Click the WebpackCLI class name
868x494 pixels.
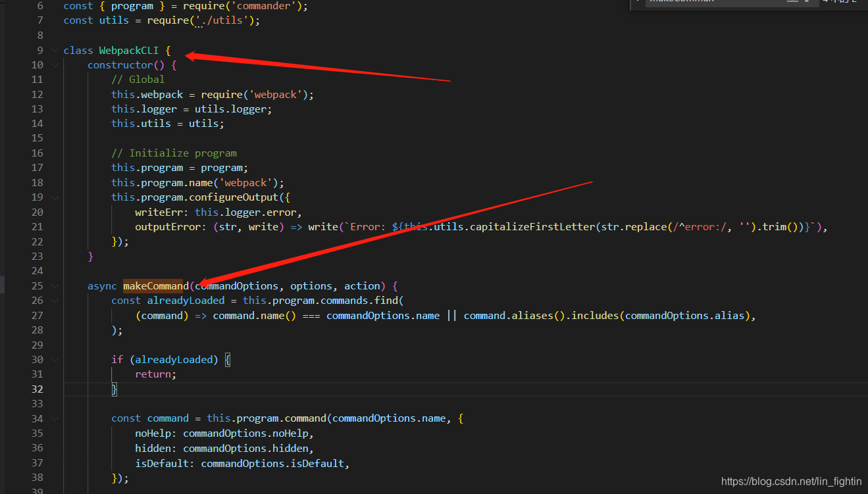(x=129, y=50)
